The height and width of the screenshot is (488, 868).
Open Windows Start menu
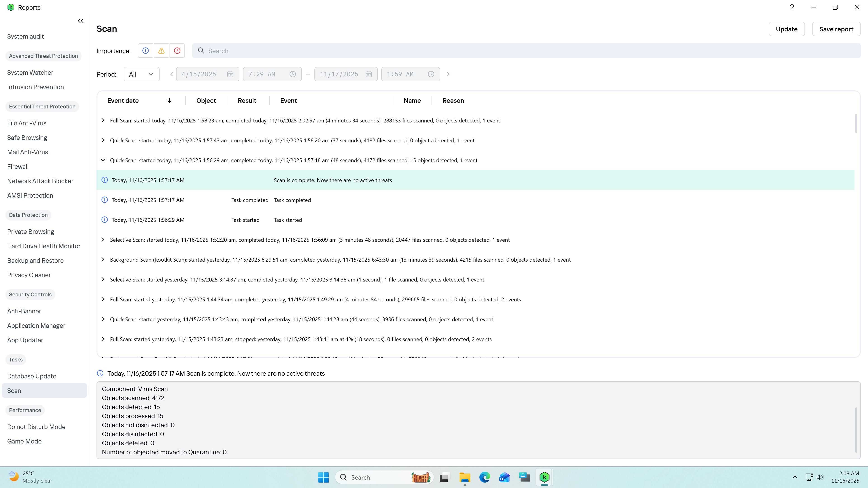pyautogui.click(x=323, y=477)
